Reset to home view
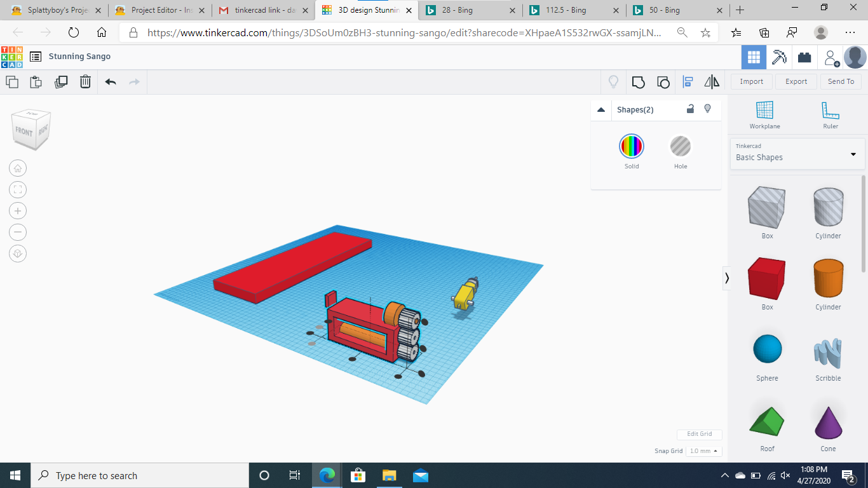Viewport: 868px width, 488px height. pyautogui.click(x=18, y=168)
